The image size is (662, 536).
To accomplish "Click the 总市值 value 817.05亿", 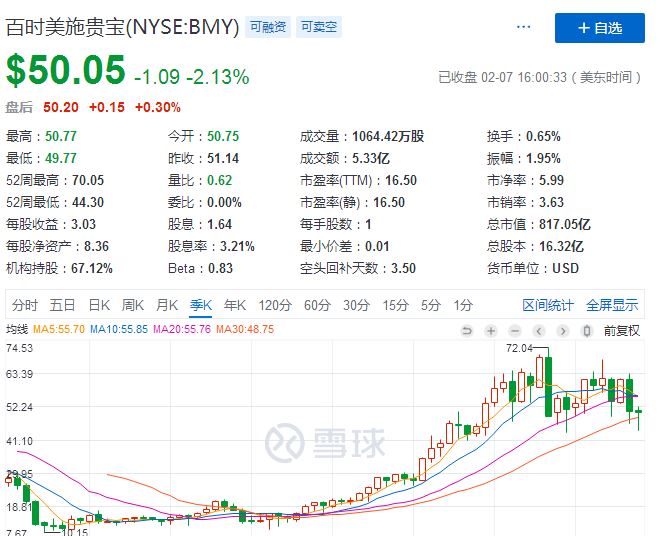I will 565,224.
